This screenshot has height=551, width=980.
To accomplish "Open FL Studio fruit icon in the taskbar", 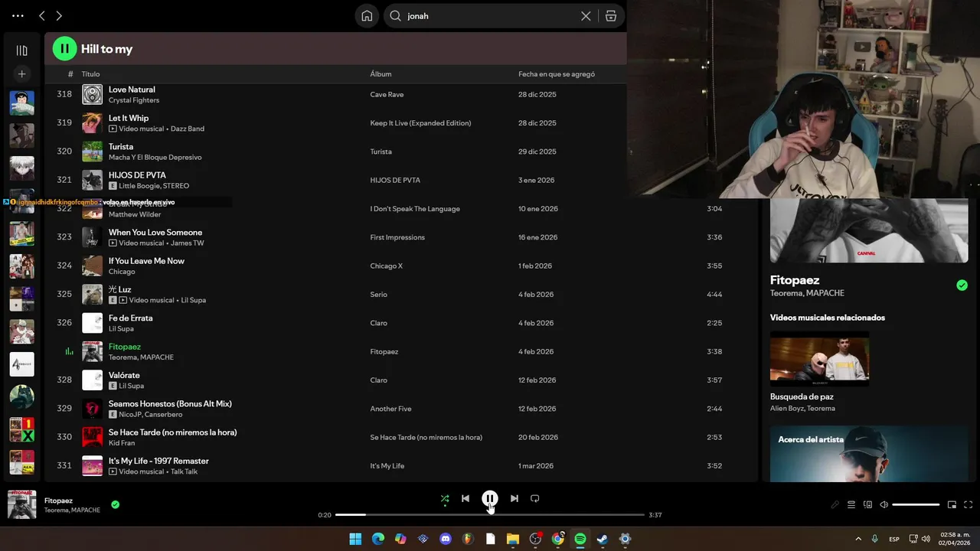I will click(468, 539).
